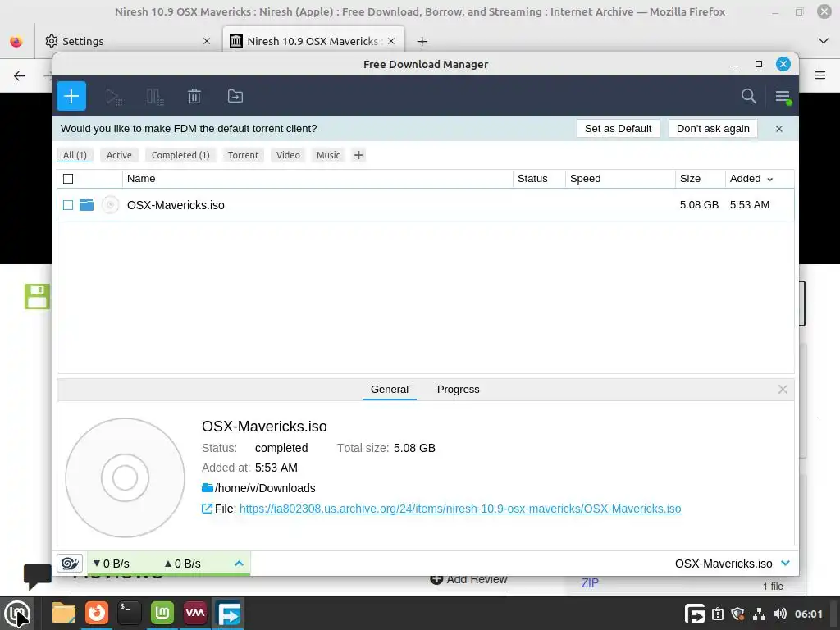Open a new Firefox tab
Image resolution: width=840 pixels, height=630 pixels.
(422, 41)
